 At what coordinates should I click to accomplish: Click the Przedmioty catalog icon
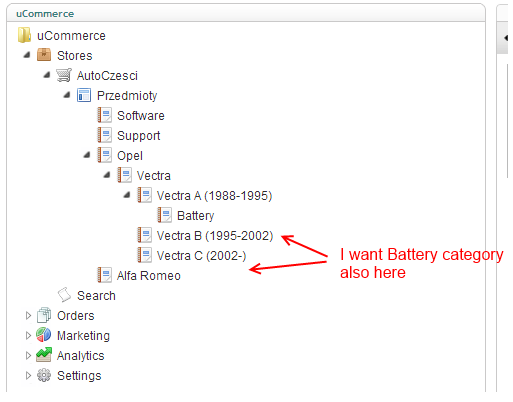84,95
